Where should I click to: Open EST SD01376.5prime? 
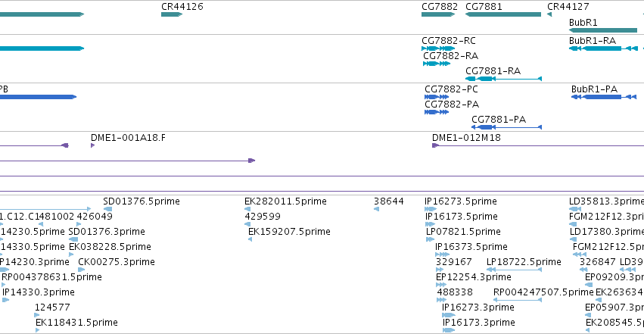tap(108, 209)
